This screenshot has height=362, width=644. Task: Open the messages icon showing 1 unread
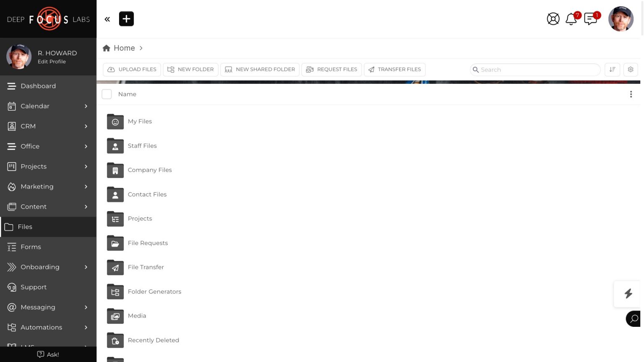tap(591, 19)
